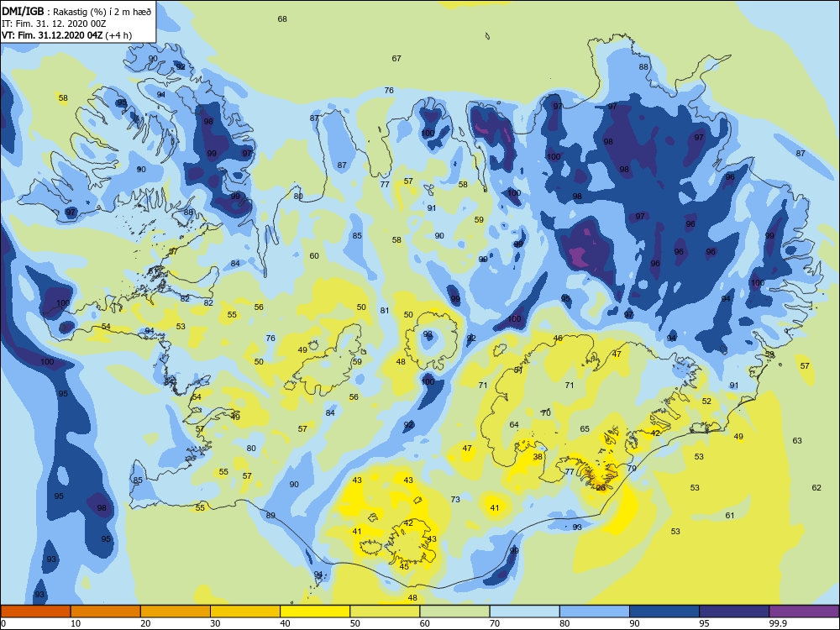840x630 pixels.
Task: Click the '61' humidity value on the map
Action: (x=730, y=516)
